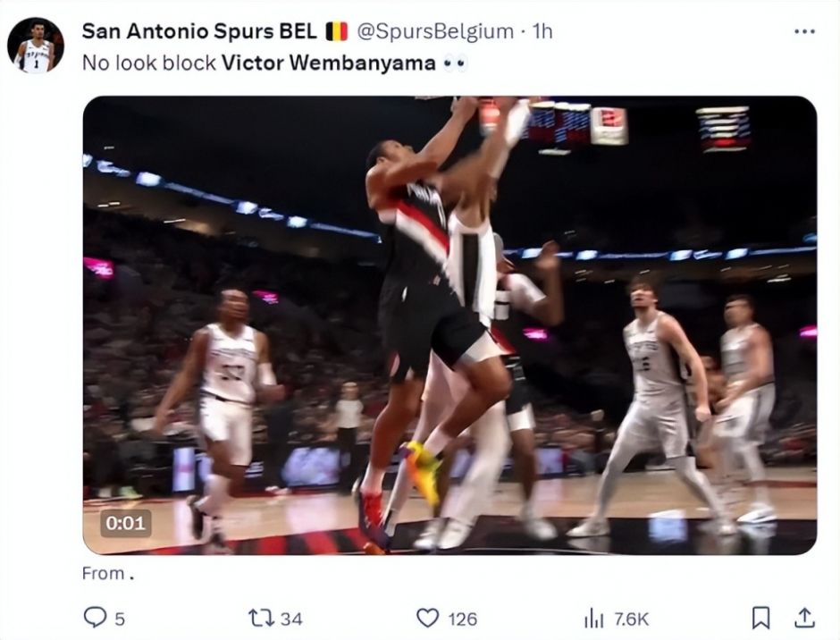Bookmark this tweet
Image resolution: width=840 pixels, height=640 pixels.
[x=760, y=618]
